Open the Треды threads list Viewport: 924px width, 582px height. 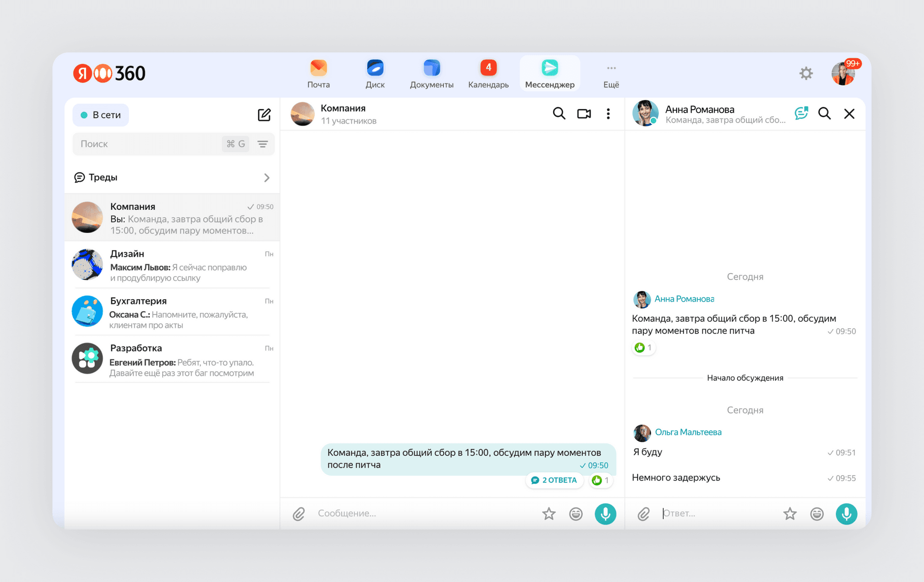pos(172,177)
